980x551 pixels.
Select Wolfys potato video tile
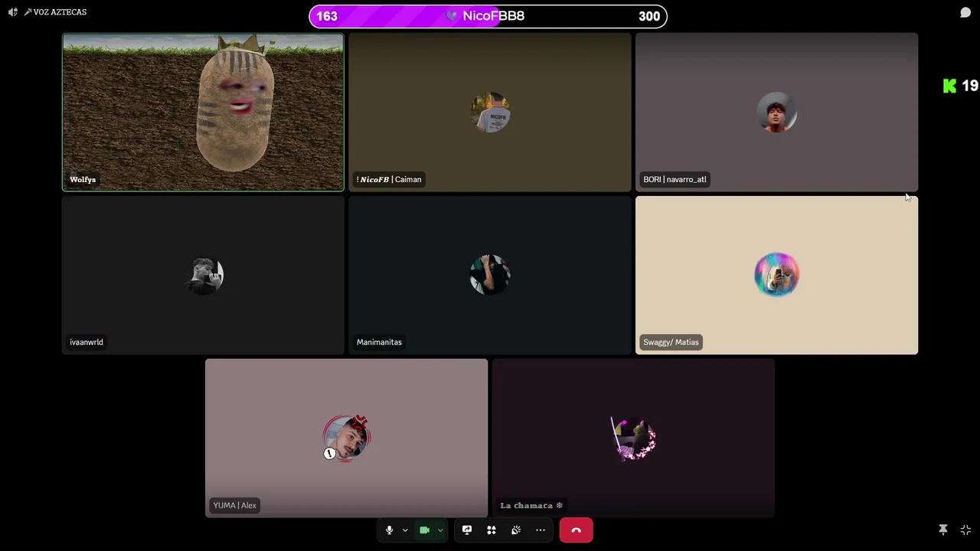coord(203,112)
